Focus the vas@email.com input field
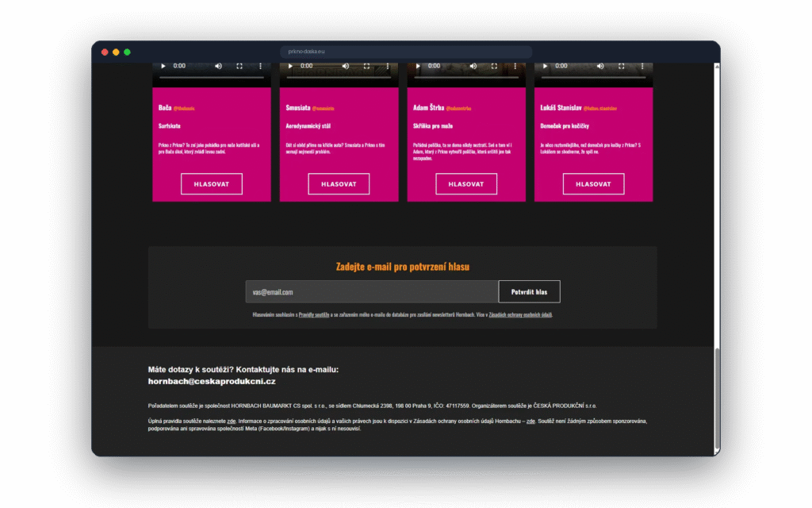 (372, 292)
